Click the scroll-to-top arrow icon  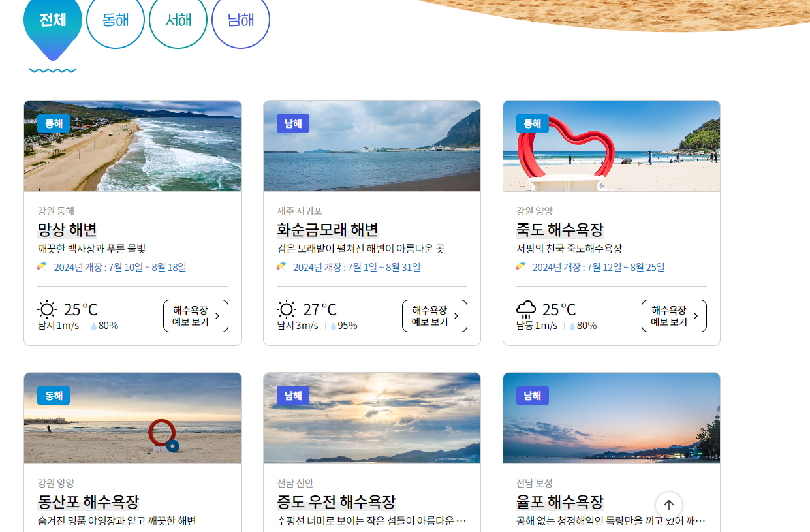(x=668, y=505)
